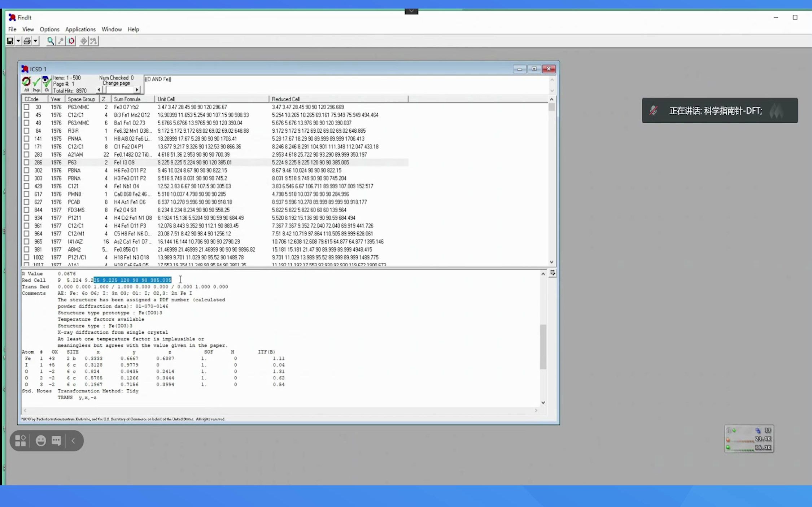
Task: Check the box for entry CCode 1002
Action: pyautogui.click(x=26, y=257)
